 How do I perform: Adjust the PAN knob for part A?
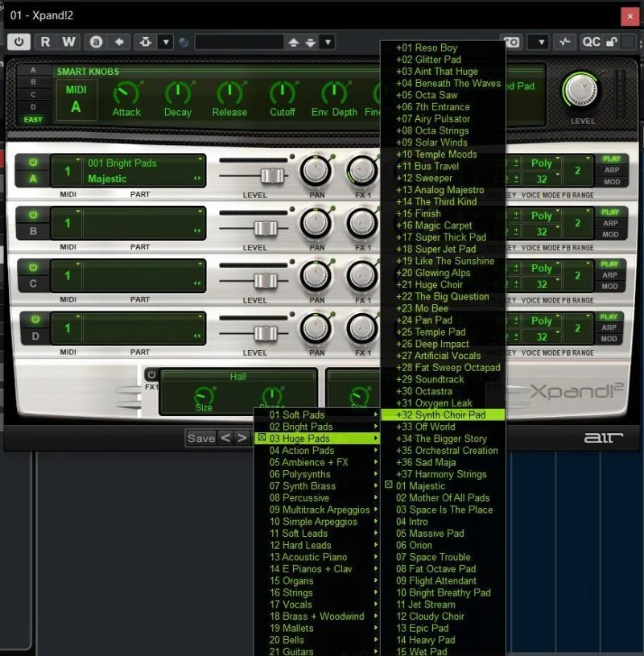[316, 171]
